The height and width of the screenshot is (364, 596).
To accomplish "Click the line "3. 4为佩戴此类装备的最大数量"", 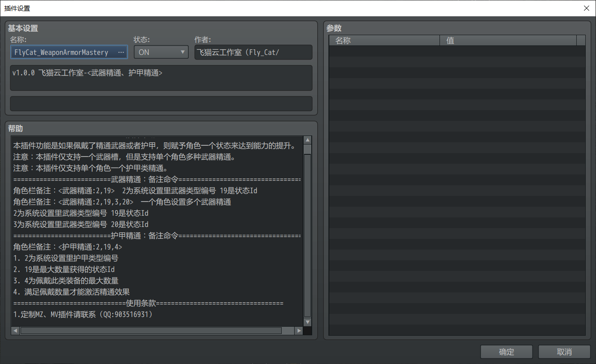I will click(x=66, y=280).
